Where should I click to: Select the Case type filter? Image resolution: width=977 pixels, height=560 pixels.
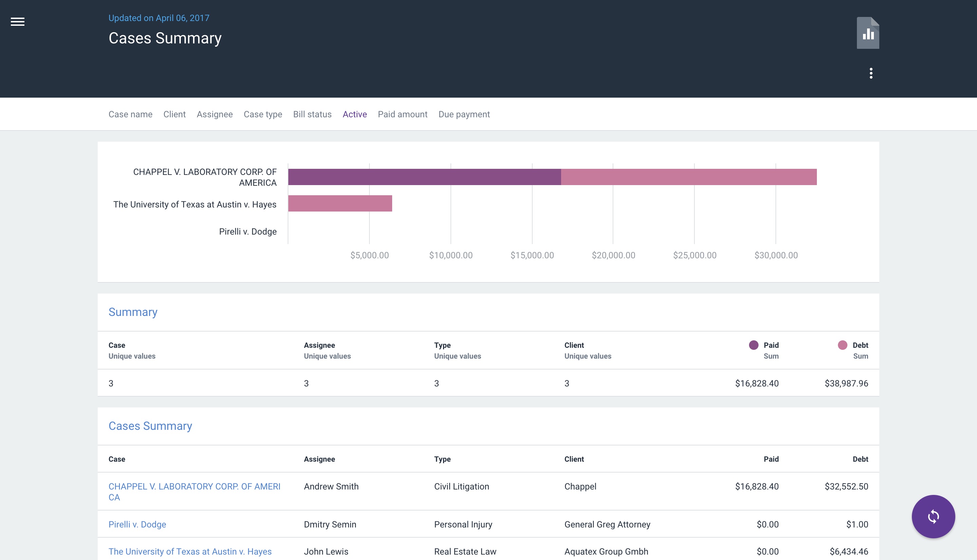click(x=263, y=114)
